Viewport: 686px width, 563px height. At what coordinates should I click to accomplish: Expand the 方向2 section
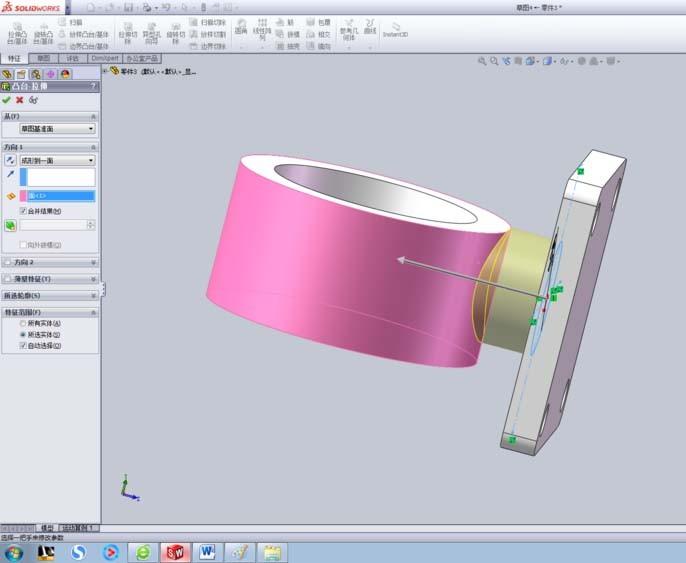93,262
